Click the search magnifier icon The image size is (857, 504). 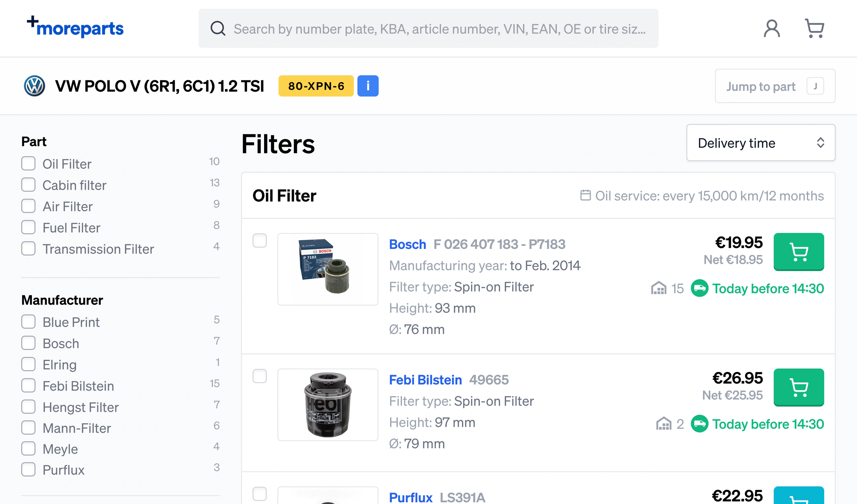coord(218,28)
